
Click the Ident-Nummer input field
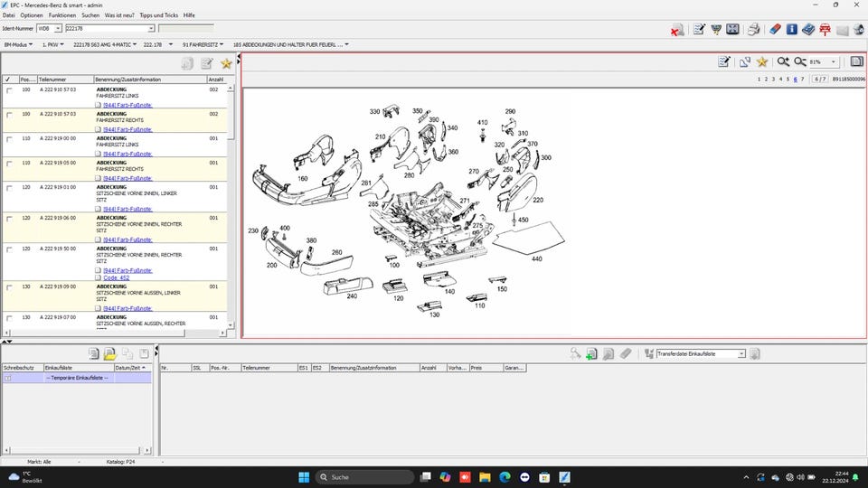[109, 28]
